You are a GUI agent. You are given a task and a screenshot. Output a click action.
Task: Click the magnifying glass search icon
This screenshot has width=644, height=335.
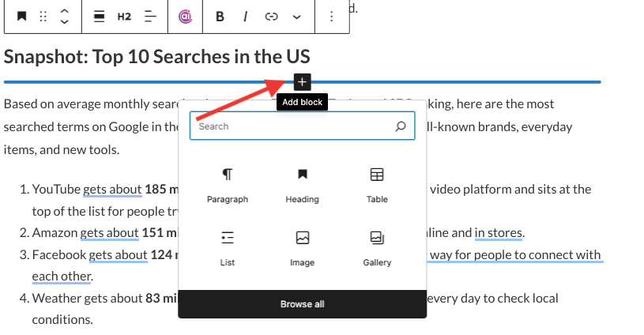point(401,126)
